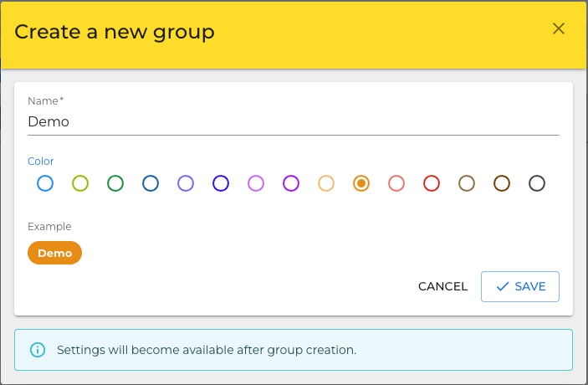This screenshot has height=385, width=588.
Task: Click the Cancel button
Action: pyautogui.click(x=442, y=287)
